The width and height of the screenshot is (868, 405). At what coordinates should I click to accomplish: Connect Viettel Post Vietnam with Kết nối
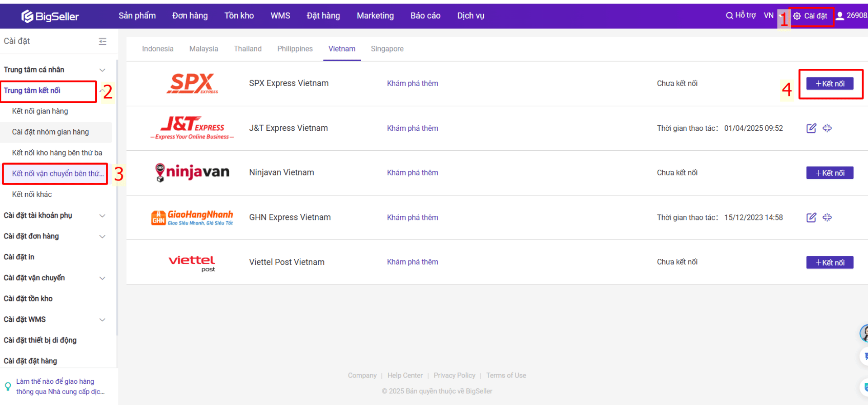coord(830,262)
